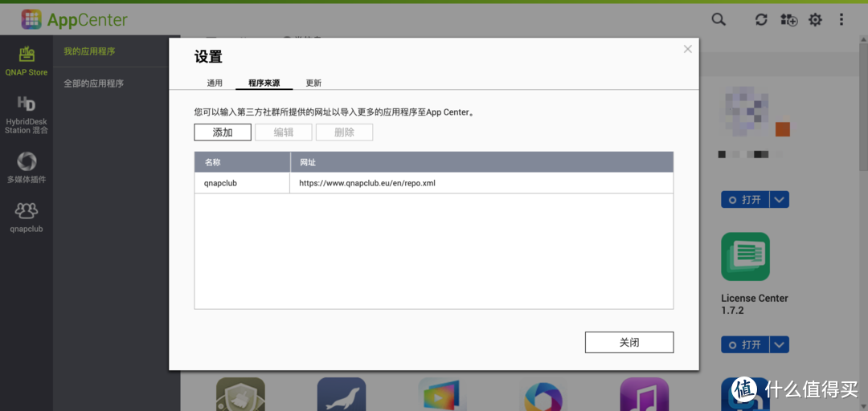Image resolution: width=868 pixels, height=411 pixels.
Task: Expand dropdown arrow above License Center
Action: (x=779, y=200)
